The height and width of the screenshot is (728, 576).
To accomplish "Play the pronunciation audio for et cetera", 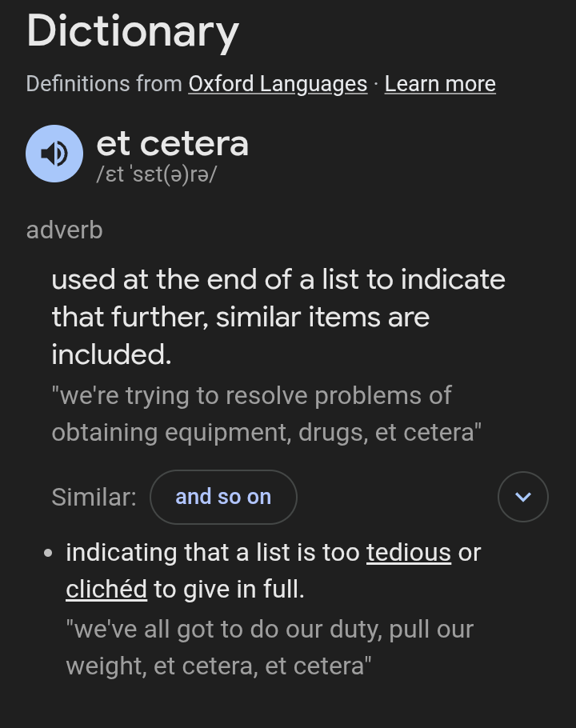I will tap(54, 154).
